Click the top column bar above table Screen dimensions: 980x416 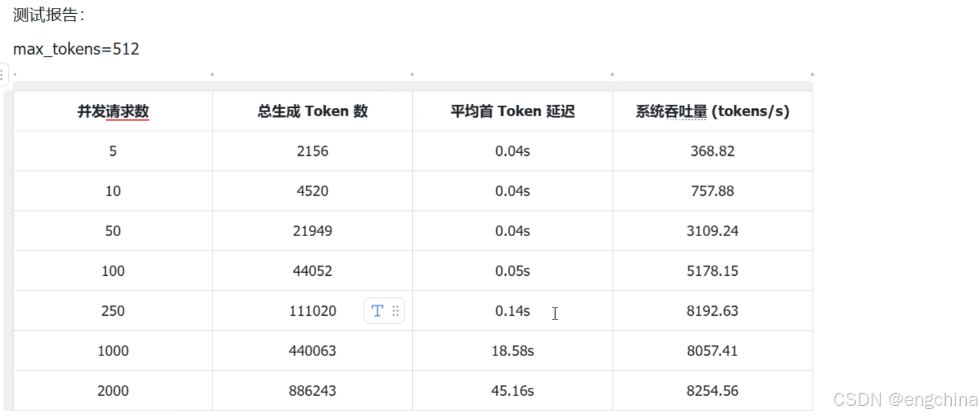click(413, 86)
